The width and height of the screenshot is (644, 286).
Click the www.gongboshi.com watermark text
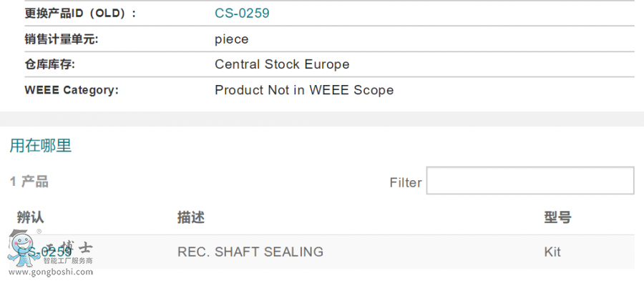50,272
